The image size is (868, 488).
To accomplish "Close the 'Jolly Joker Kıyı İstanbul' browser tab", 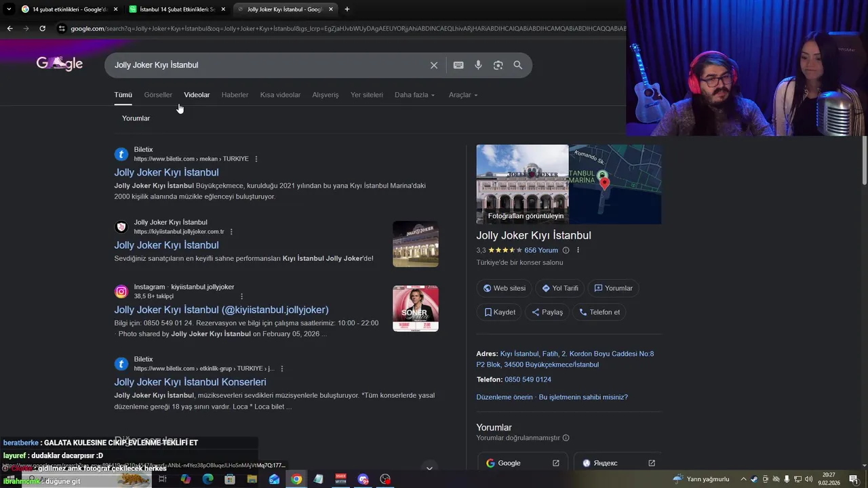I will tap(331, 9).
